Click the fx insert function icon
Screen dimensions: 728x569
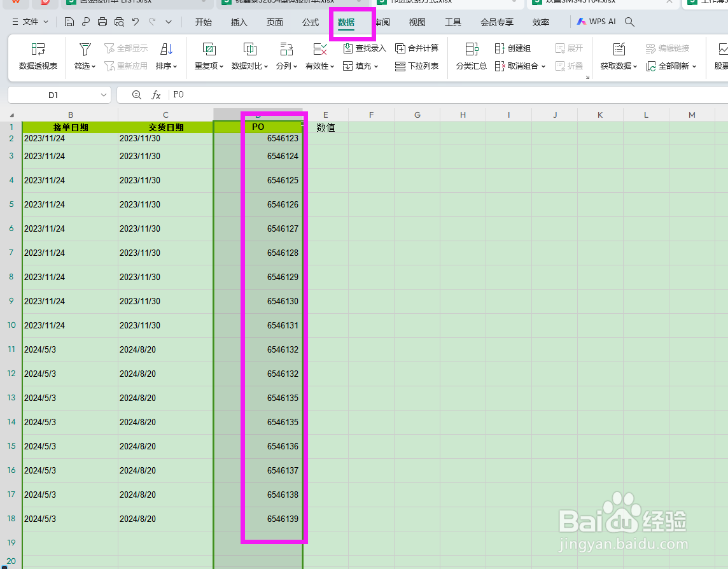coord(156,95)
